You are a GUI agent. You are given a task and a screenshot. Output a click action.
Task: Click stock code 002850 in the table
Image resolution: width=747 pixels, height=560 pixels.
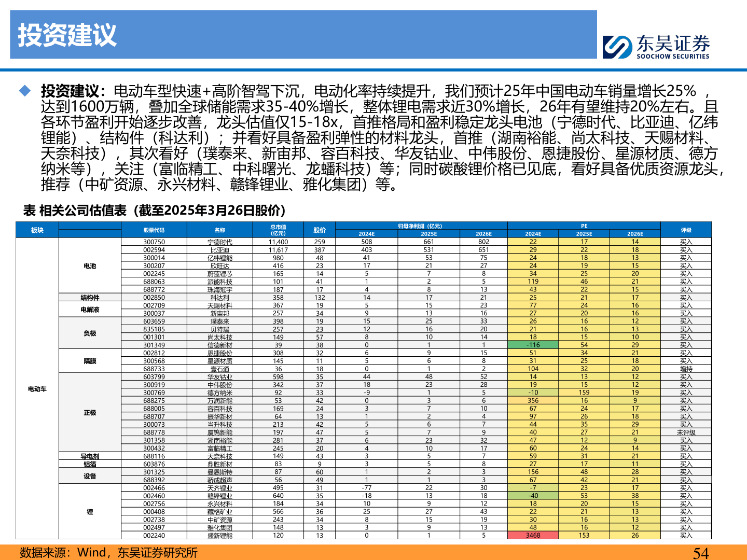(154, 298)
